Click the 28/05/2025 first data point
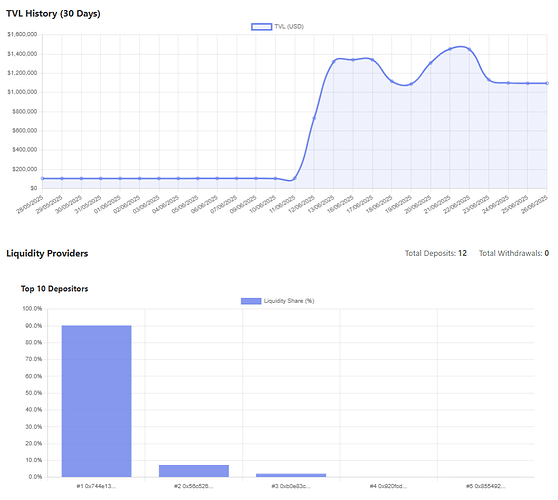 point(43,178)
